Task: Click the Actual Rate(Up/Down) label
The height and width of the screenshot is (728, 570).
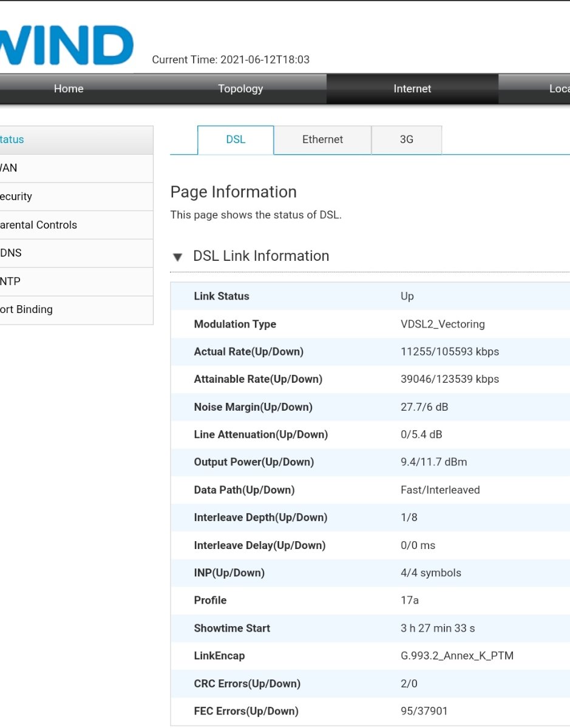Action: (249, 352)
